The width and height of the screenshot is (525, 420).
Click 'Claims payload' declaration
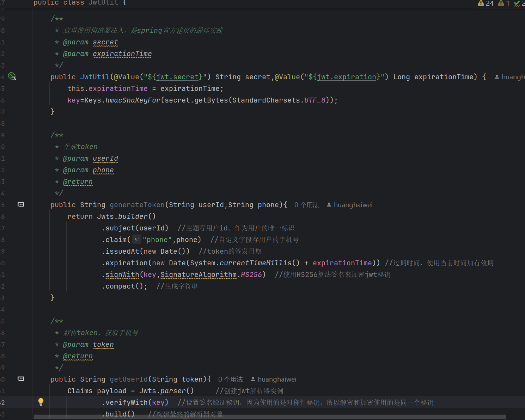(x=97, y=391)
